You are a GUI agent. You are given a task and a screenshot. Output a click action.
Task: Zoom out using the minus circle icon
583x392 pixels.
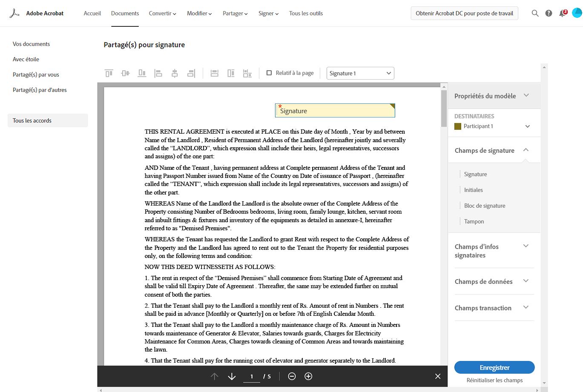(292, 376)
